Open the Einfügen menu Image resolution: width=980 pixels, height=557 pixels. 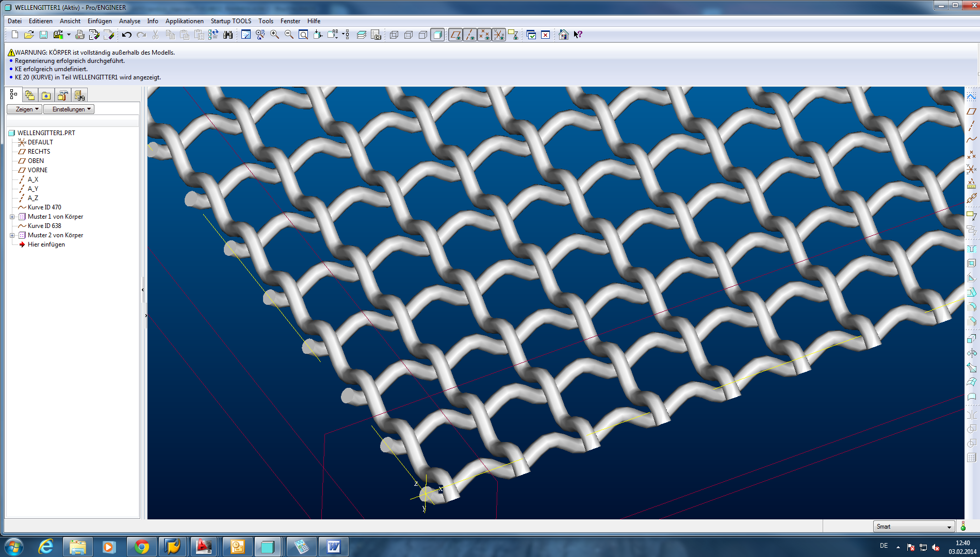(100, 21)
